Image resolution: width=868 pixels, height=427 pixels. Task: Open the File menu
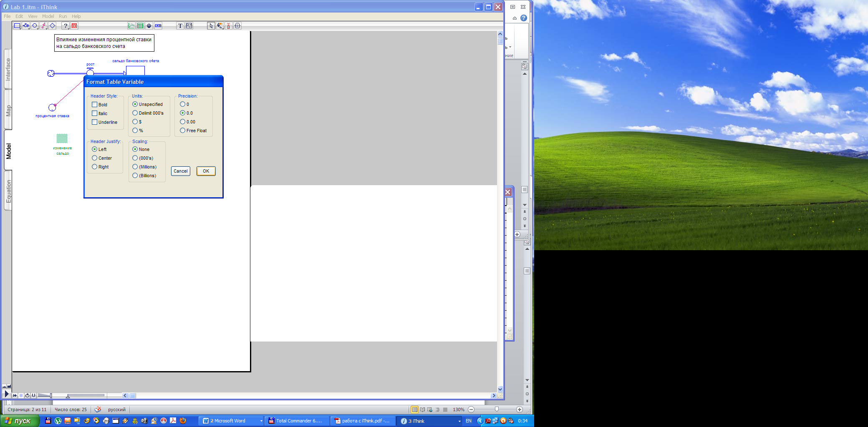(7, 16)
